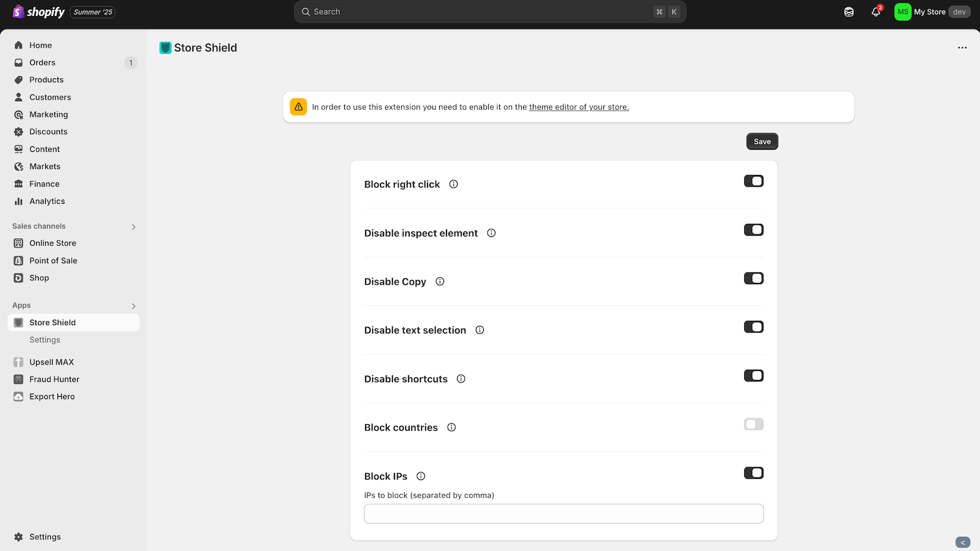Expand the Sales channels section chevron

click(x=134, y=227)
